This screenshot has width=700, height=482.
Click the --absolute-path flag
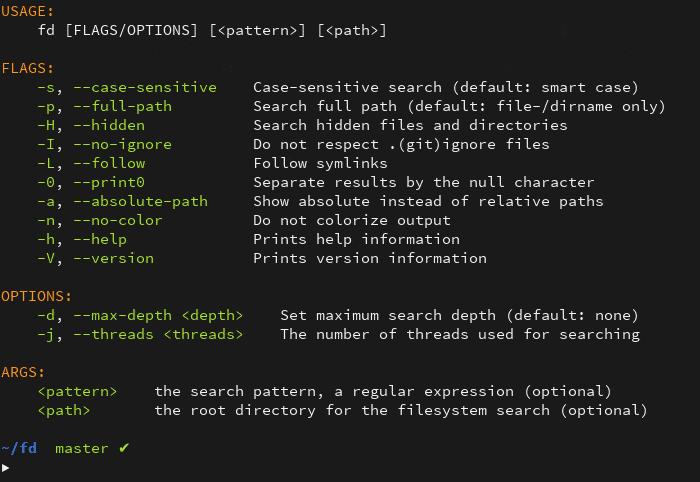pyautogui.click(x=141, y=202)
